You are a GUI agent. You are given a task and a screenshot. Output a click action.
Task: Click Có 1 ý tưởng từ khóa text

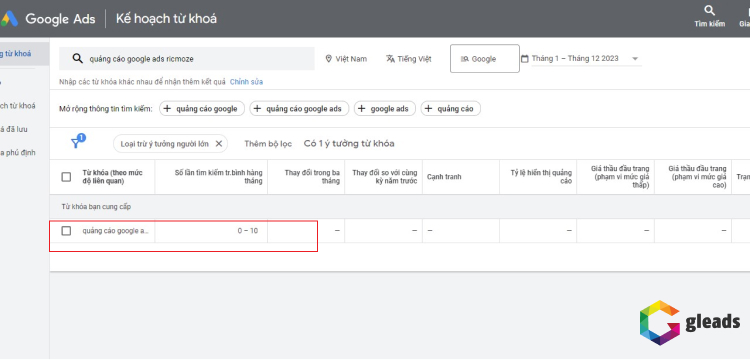(x=349, y=143)
